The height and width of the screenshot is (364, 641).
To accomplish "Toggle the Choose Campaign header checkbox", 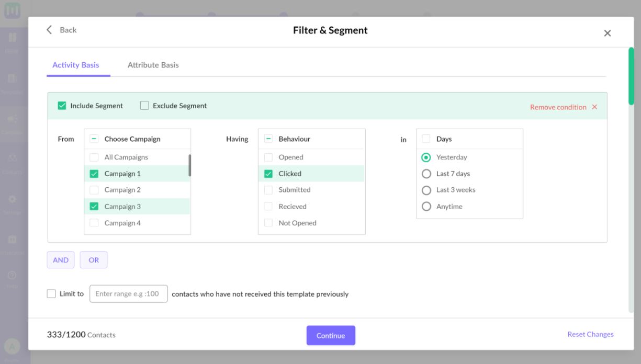I will pos(94,139).
